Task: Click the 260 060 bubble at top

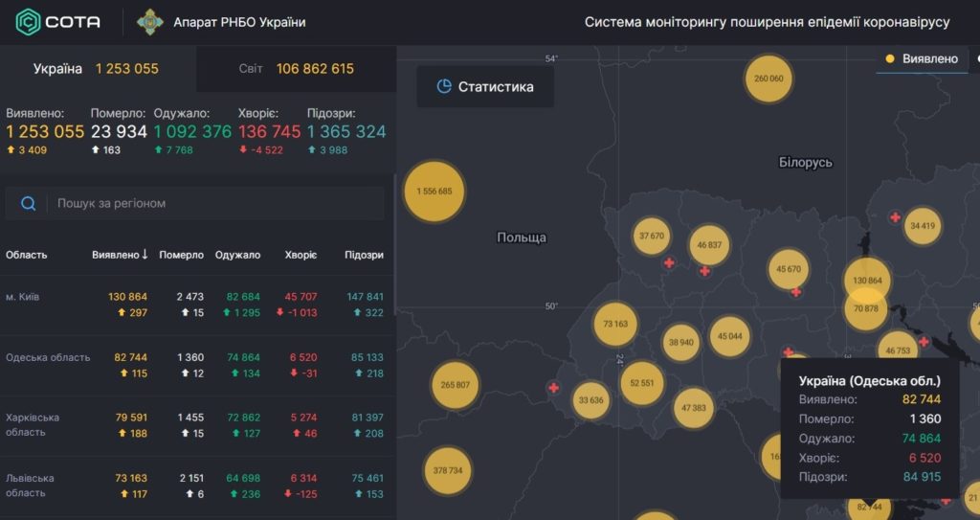Action: (768, 79)
